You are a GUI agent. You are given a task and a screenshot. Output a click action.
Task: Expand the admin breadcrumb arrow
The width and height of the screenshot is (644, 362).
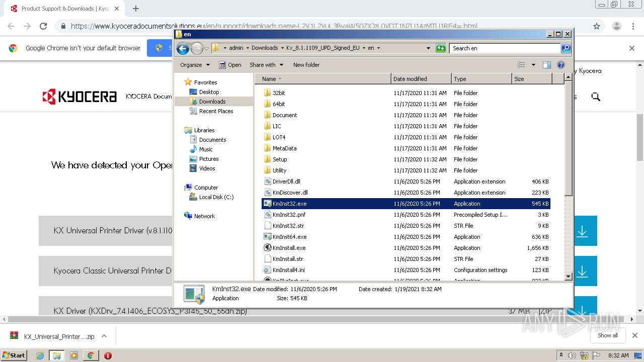click(x=247, y=48)
